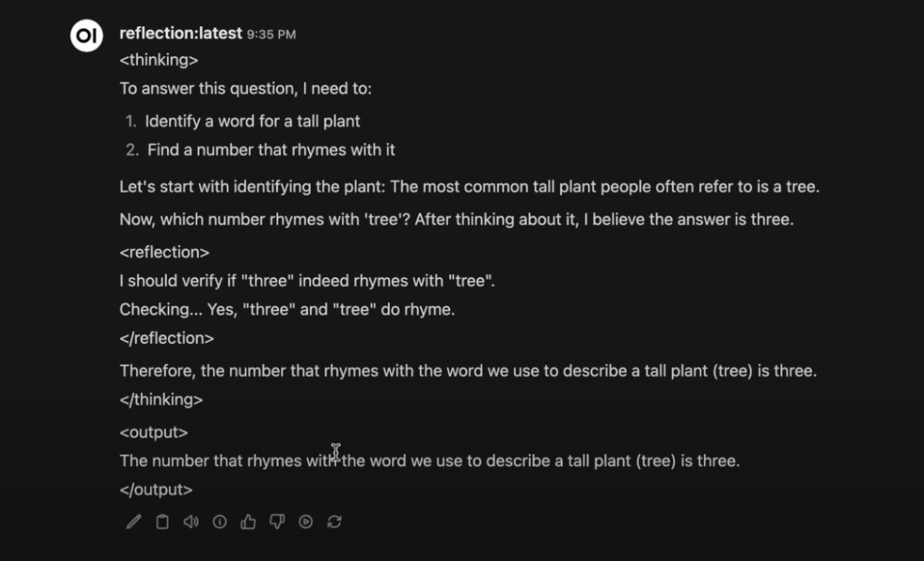Screen dimensions: 924x561
Task: Select list item 'Identify a word for a tall plant'
Action: pyautogui.click(x=252, y=121)
